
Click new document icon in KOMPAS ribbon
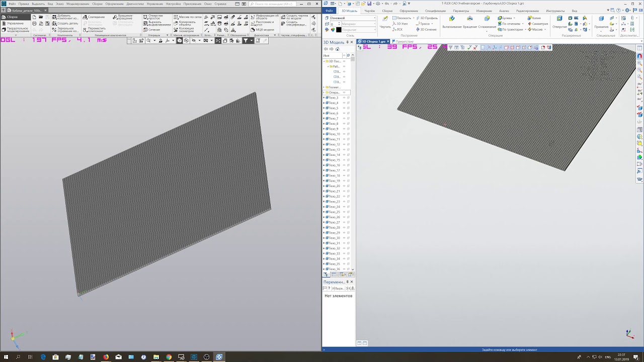(34, 17)
